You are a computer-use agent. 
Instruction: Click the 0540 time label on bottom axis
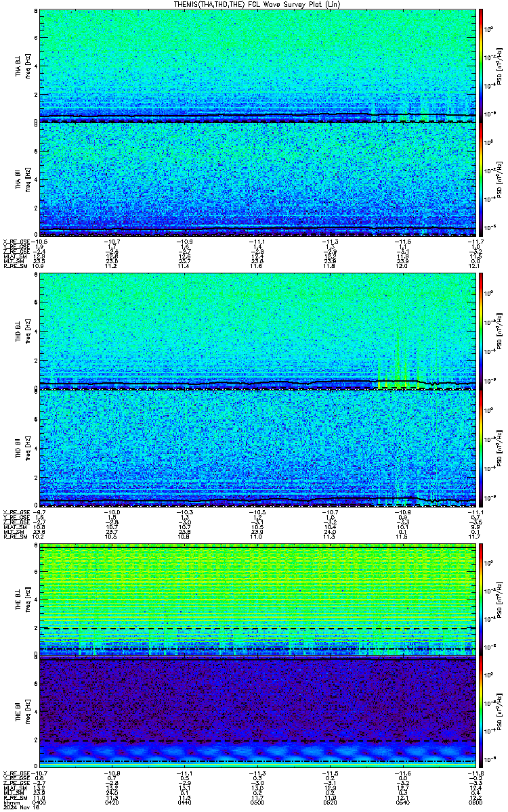coord(402,802)
